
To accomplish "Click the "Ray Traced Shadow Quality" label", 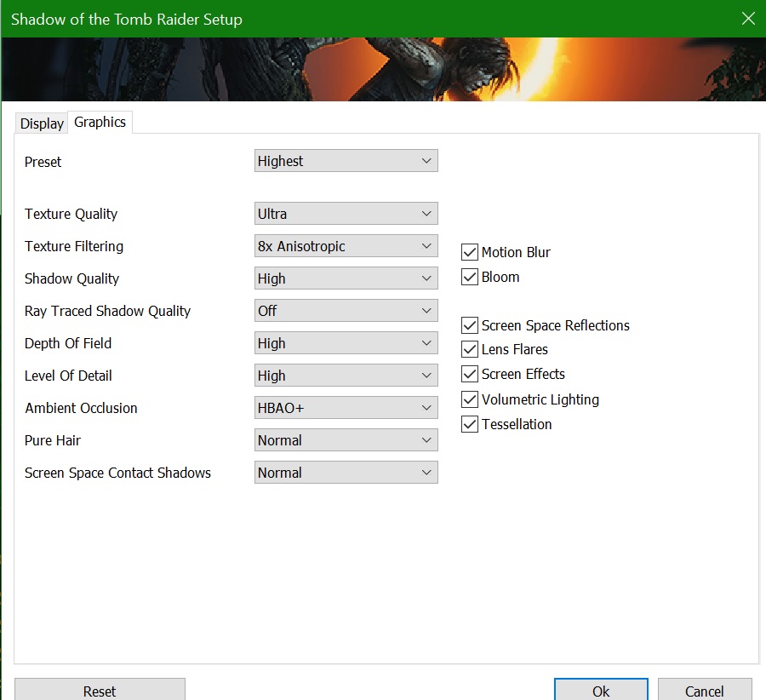I will pyautogui.click(x=107, y=311).
